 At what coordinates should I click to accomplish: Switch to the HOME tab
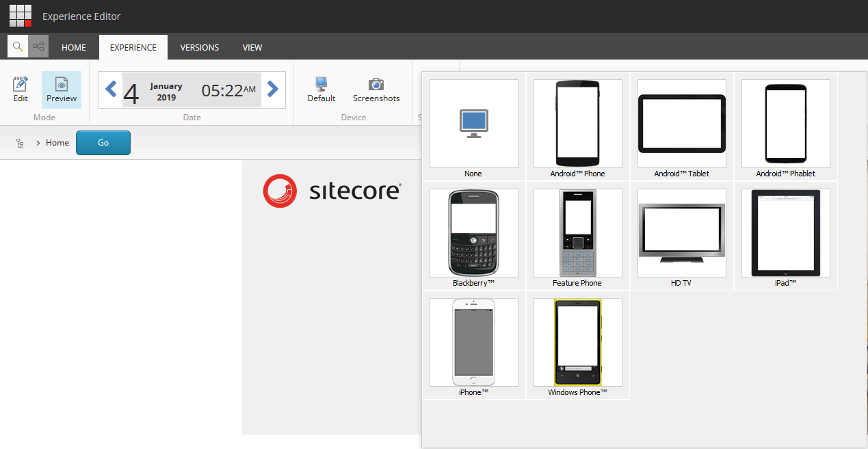74,48
